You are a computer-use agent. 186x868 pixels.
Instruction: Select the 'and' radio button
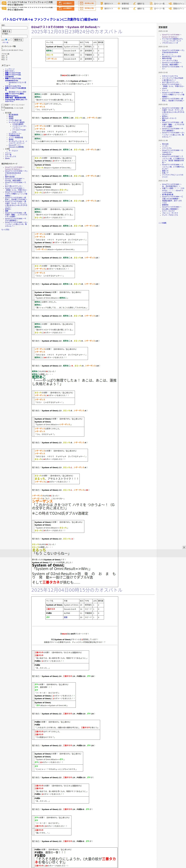click(x=6, y=39)
